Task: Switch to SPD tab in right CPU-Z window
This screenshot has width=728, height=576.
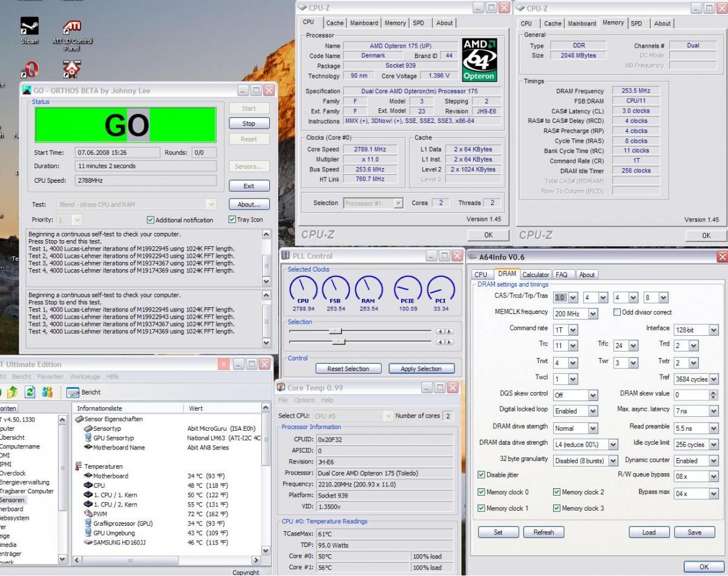Action: click(x=637, y=24)
